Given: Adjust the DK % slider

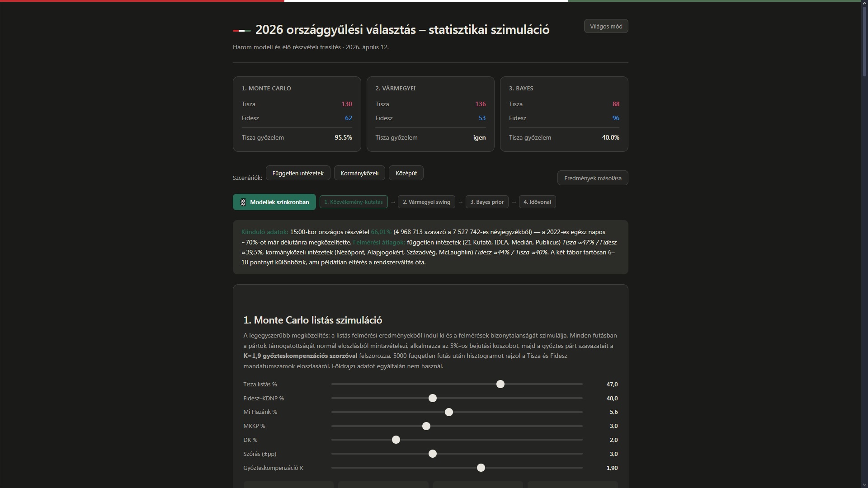Looking at the screenshot, I should [396, 440].
